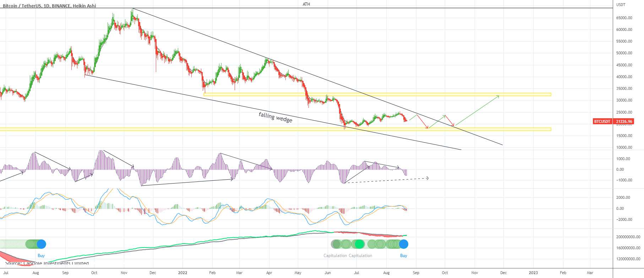Viewport: 644px width, 278px height.
Task: Click the 21226.96 current price tag
Action: tap(623, 121)
